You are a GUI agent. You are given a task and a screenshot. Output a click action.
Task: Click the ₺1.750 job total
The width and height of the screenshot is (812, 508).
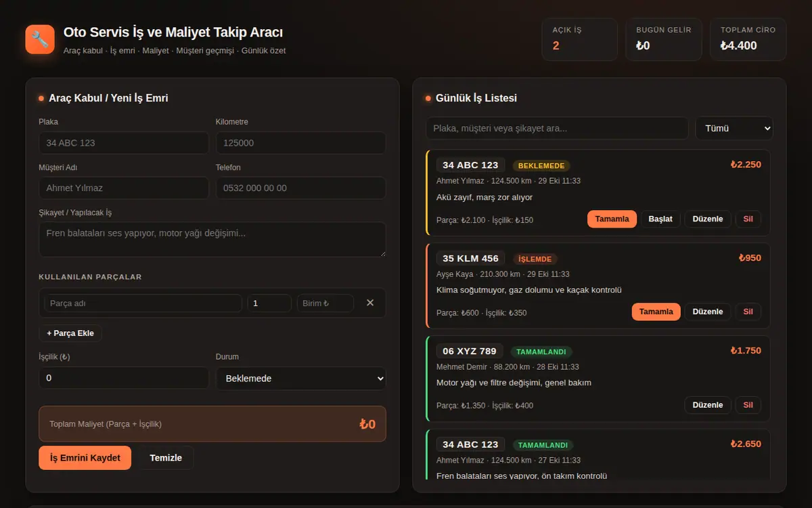point(746,351)
